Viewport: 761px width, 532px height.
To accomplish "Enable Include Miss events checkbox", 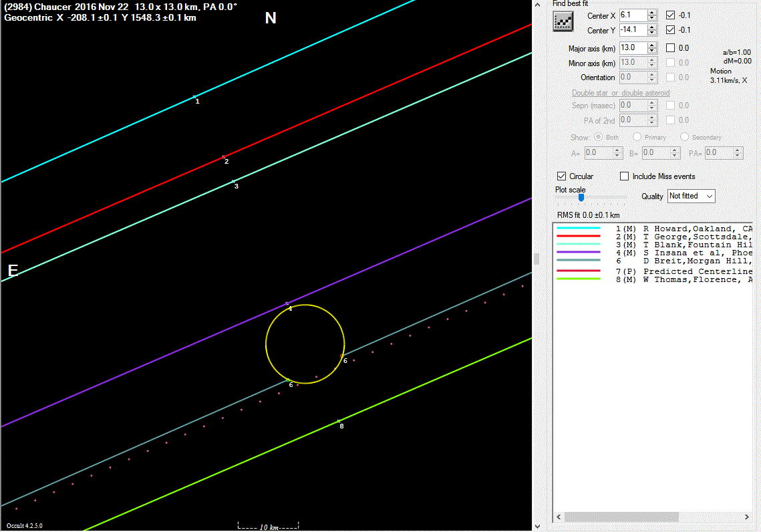I will (x=624, y=176).
